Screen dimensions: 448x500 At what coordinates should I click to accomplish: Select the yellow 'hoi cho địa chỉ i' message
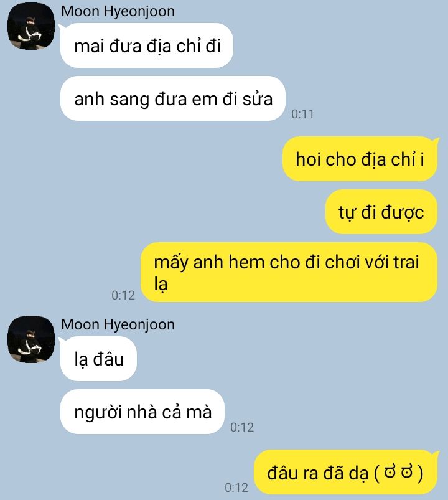click(360, 159)
